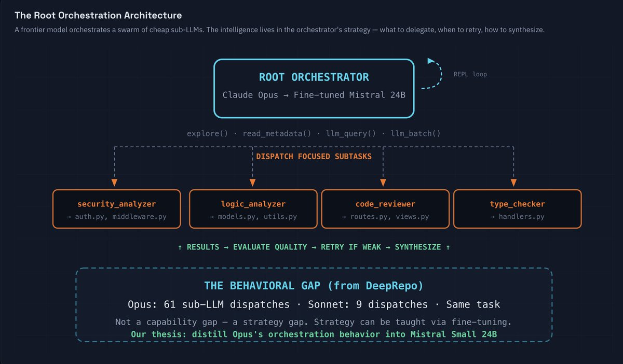Viewport: 623px width, 364px height.
Task: Select the security_analyzer node
Action: tap(117, 209)
